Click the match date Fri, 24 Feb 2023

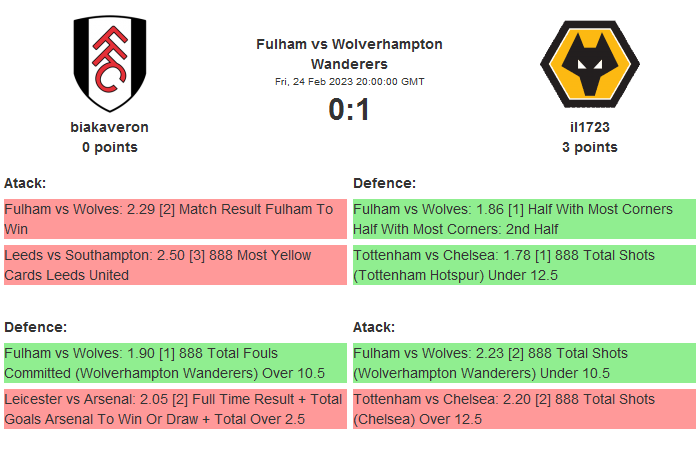coord(349,82)
